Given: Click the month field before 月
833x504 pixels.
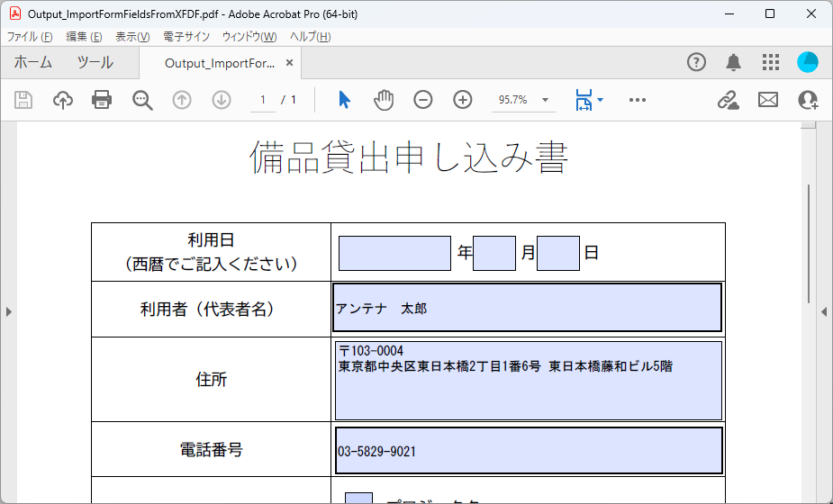Looking at the screenshot, I should (494, 253).
